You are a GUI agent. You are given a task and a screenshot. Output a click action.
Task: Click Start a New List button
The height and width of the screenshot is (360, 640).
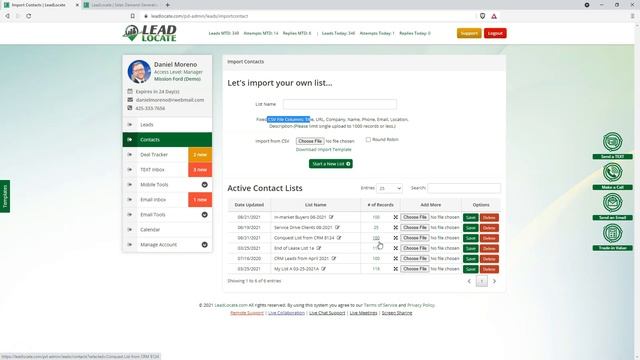click(331, 164)
